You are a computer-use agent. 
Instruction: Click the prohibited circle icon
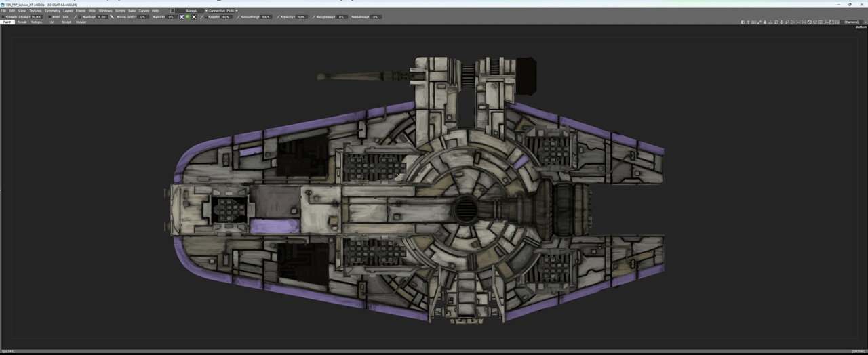point(809,22)
